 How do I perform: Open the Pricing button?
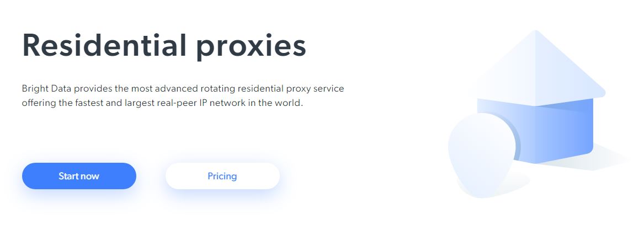click(222, 176)
